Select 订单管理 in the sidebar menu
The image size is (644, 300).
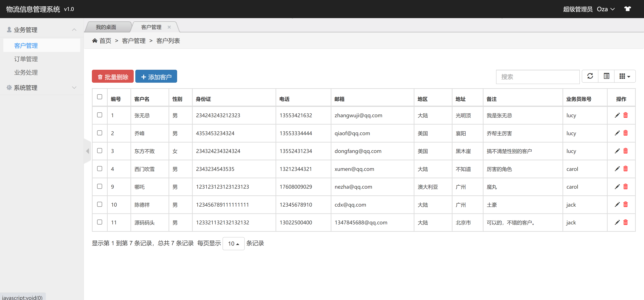(26, 59)
